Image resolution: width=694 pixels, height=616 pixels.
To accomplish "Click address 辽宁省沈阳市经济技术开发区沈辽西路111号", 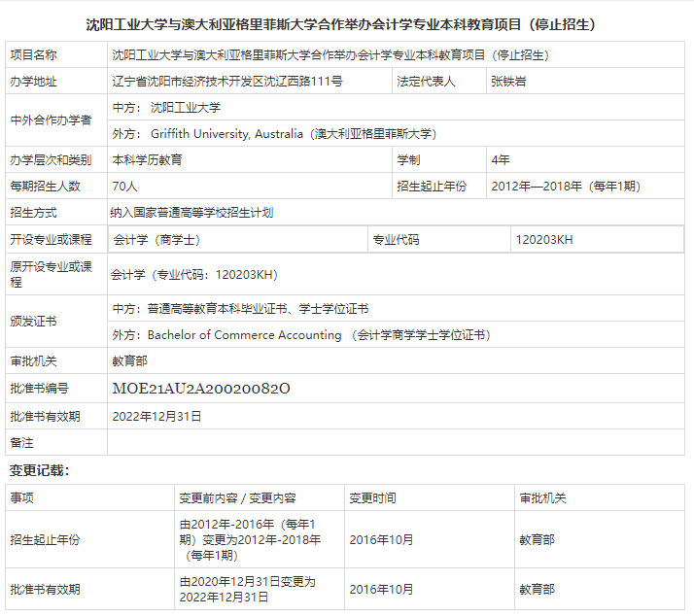I will tap(227, 82).
